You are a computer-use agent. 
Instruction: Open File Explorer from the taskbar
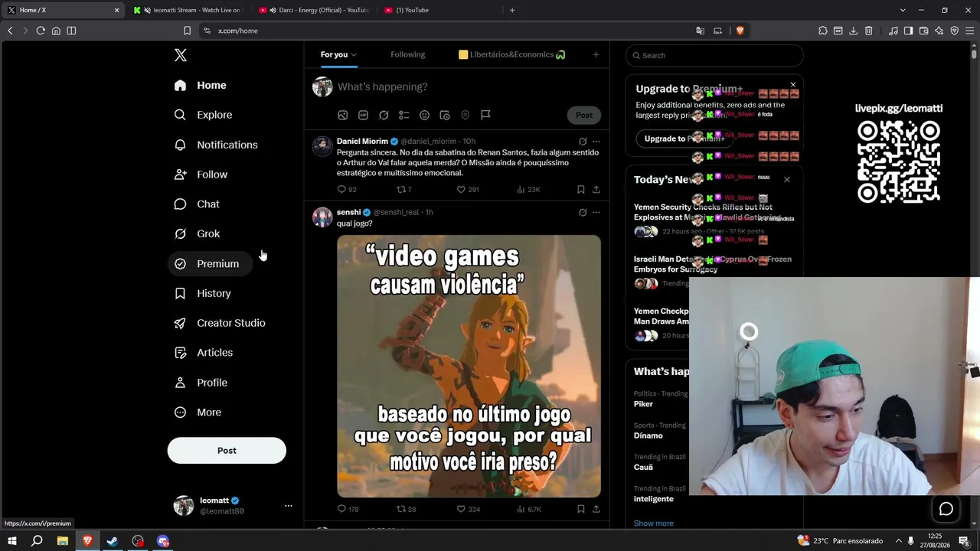point(62,541)
